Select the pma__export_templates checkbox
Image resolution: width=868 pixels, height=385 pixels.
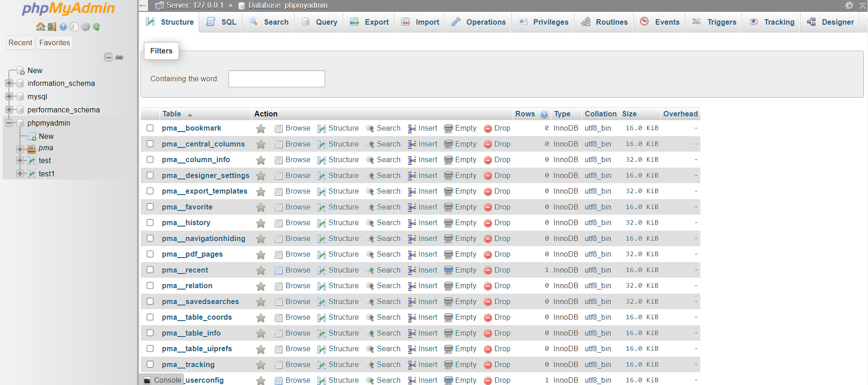coord(150,191)
